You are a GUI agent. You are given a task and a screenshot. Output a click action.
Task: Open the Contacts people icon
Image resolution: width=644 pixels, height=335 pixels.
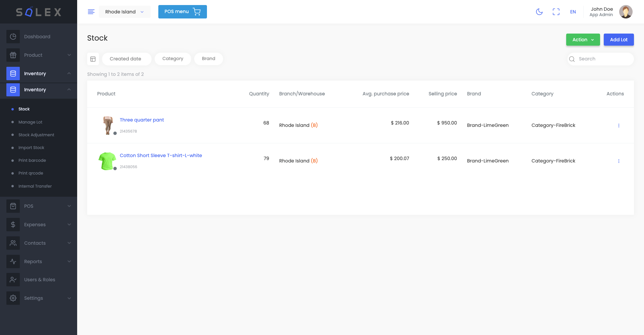click(13, 243)
